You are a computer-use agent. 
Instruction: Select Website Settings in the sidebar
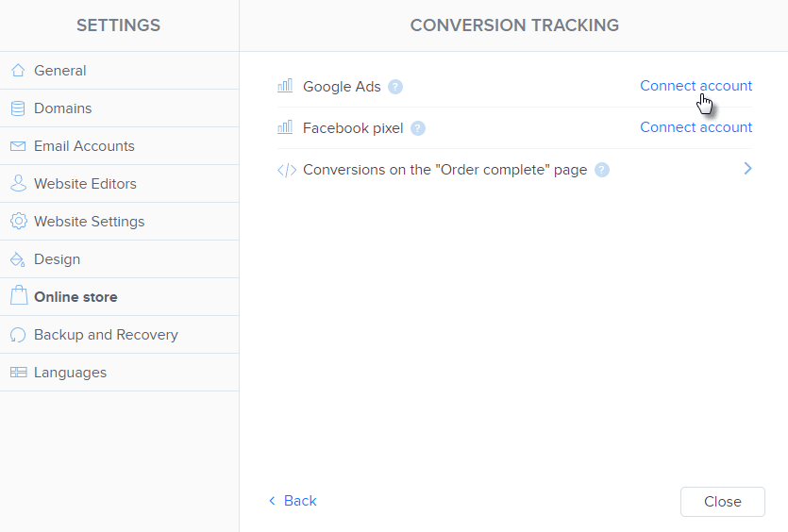(89, 222)
